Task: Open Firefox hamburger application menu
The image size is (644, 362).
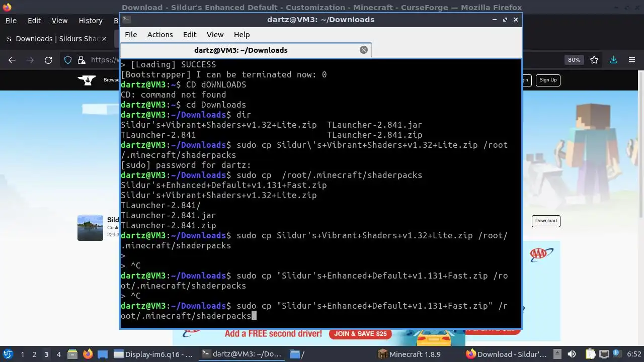Action: coord(632,60)
